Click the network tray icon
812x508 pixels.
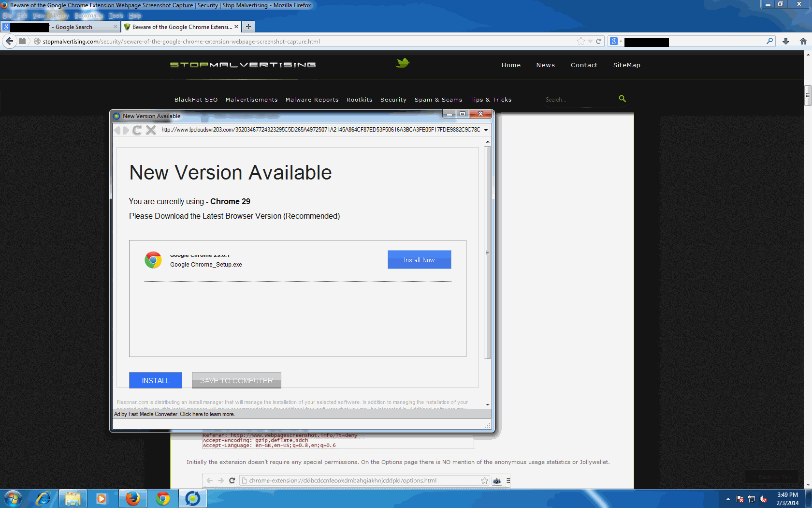click(752, 499)
